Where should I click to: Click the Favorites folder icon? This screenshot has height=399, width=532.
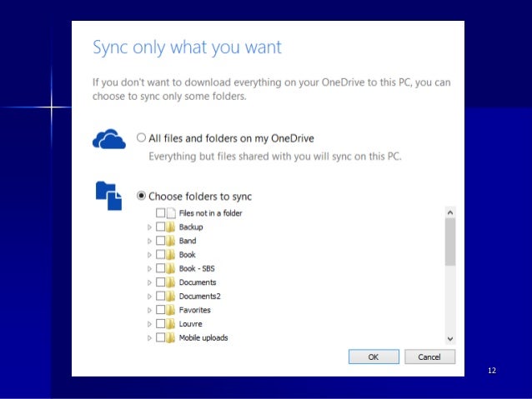click(171, 310)
